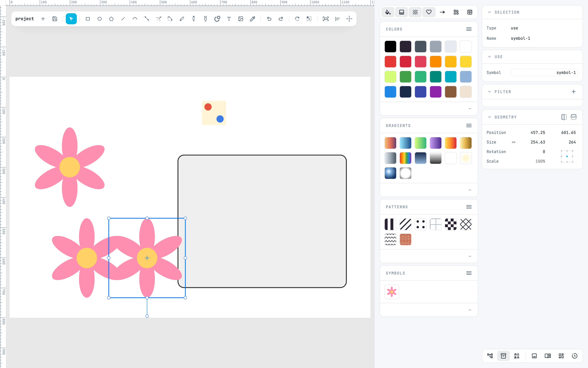Collapse Patterns footer with minus button
Screen dimensions: 588x368
[x=470, y=256]
